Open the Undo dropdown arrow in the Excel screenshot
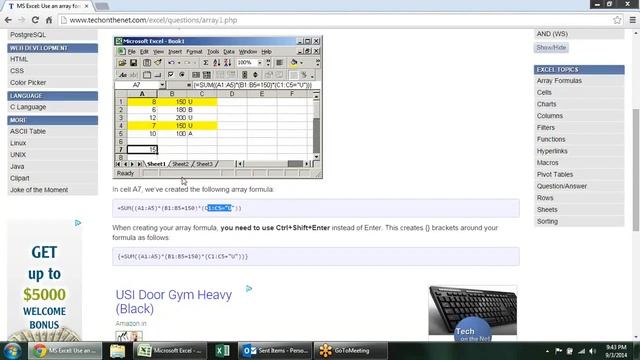640x360 pixels. [x=179, y=63]
